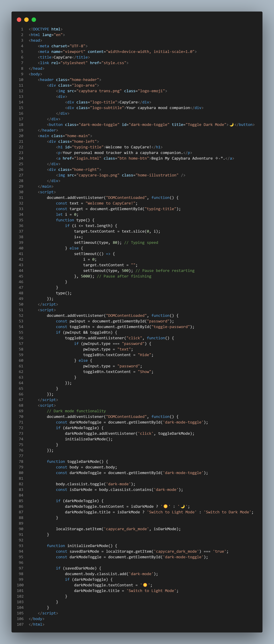The image size is (274, 644).
Task: Click "const body = document.body;" statement
Action: coord(86,467)
